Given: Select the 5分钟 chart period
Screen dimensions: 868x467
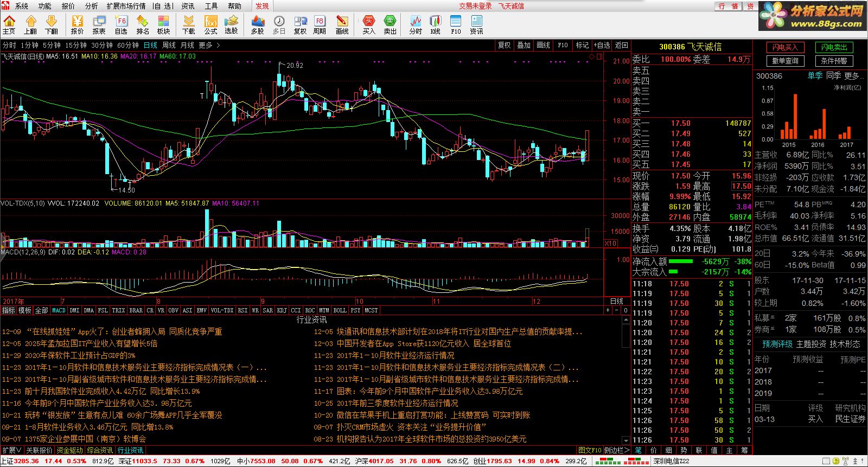Looking at the screenshot, I should coord(52,46).
